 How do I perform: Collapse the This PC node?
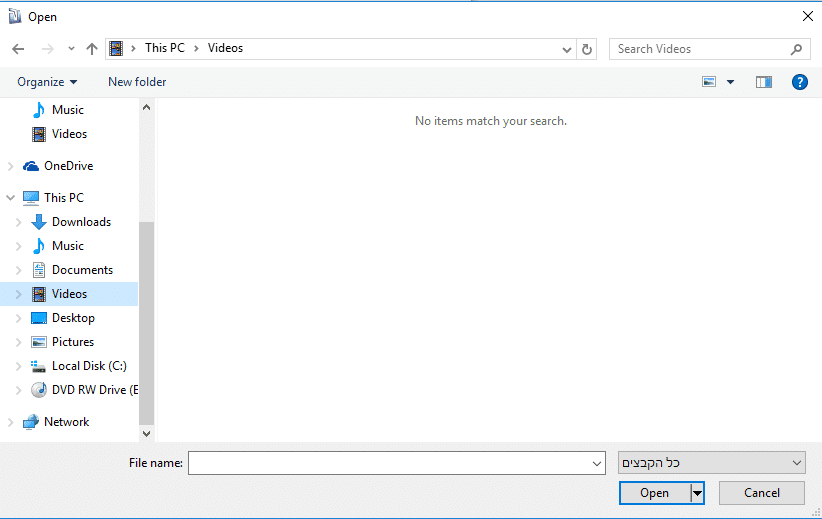point(10,198)
